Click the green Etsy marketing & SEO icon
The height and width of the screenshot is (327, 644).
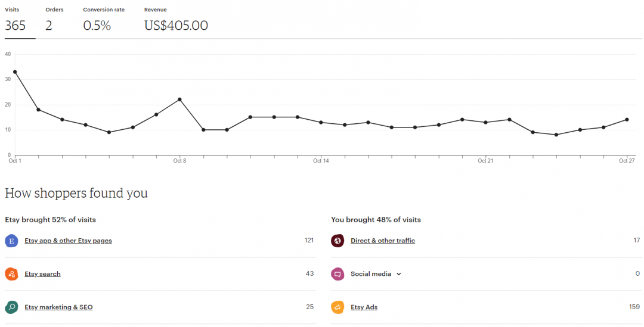tap(11, 307)
